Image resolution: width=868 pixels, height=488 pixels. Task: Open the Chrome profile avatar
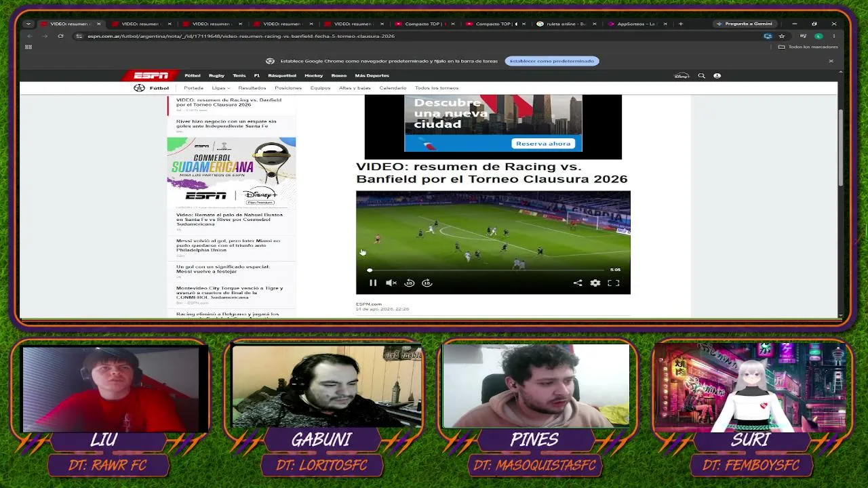click(x=818, y=36)
